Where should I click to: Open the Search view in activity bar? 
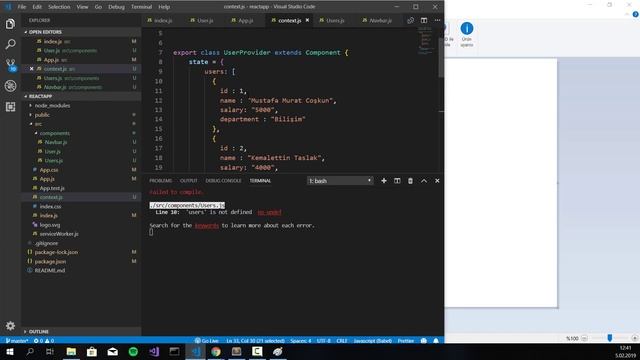click(11, 44)
